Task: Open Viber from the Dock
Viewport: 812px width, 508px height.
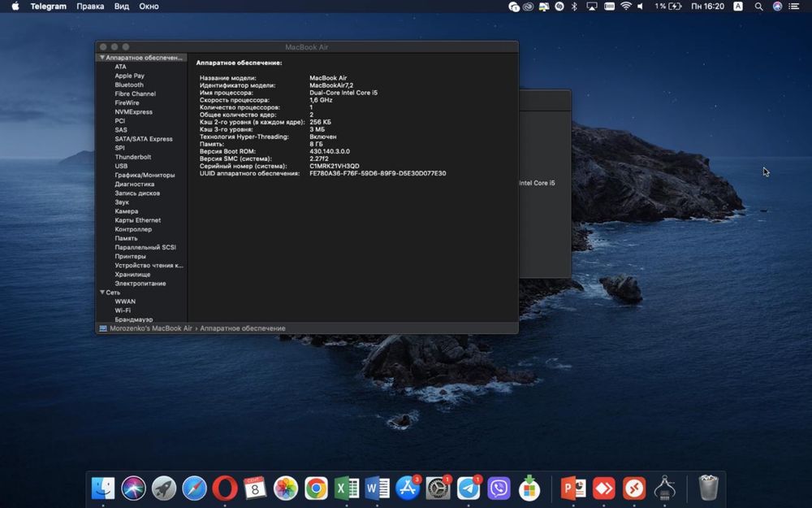Action: 499,488
